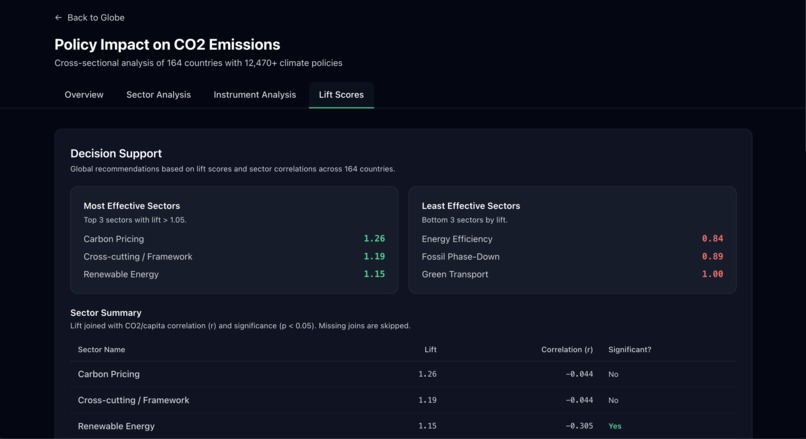Click the 'Top 3 sectors with lift > 1.05.' subtitle

(x=135, y=220)
